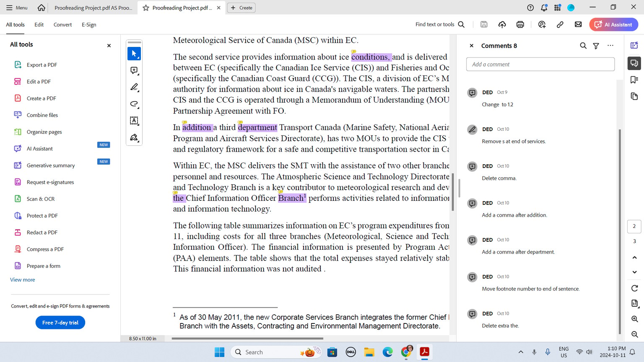Open AI Assistant button top right
Image resolution: width=644 pixels, height=362 pixels.
click(613, 24)
